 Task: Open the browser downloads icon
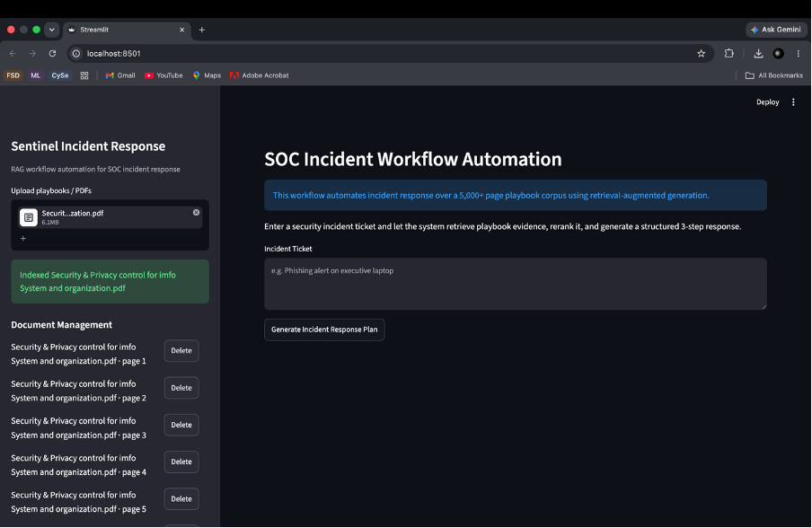758,53
